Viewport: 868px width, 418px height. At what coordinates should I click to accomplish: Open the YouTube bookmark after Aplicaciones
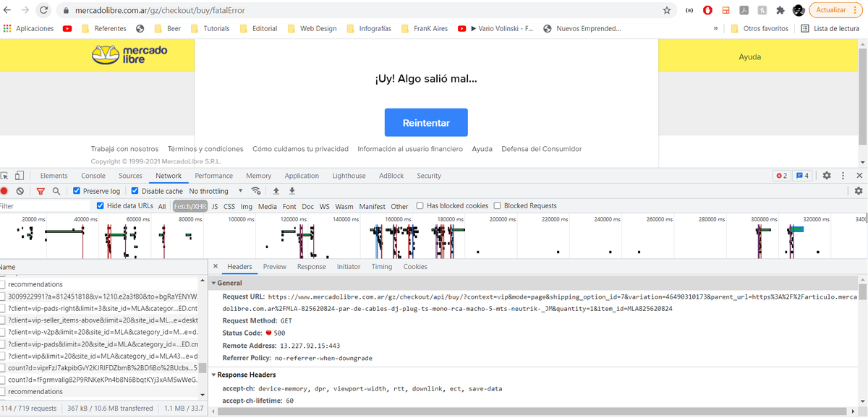click(67, 29)
